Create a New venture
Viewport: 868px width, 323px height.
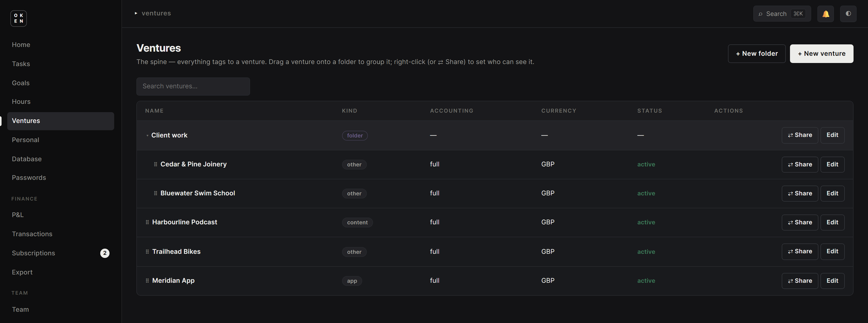821,54
